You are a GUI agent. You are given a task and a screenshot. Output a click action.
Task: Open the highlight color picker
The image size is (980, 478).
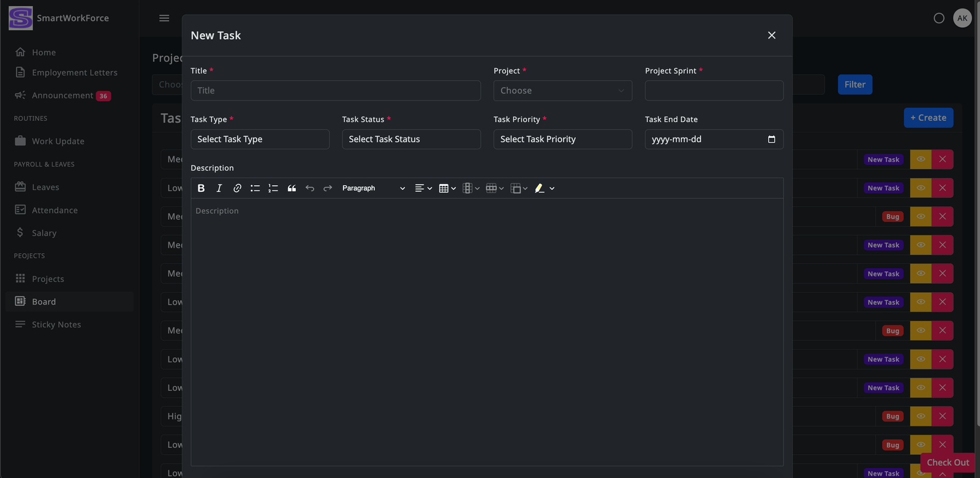[x=545, y=188]
